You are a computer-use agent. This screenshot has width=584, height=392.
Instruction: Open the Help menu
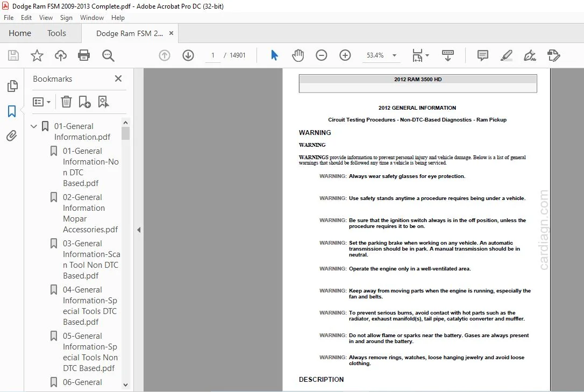click(x=118, y=18)
